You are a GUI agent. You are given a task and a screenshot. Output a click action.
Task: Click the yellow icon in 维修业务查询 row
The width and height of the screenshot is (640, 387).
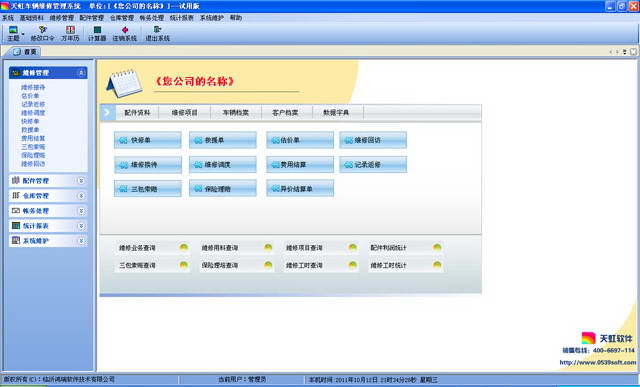[184, 247]
